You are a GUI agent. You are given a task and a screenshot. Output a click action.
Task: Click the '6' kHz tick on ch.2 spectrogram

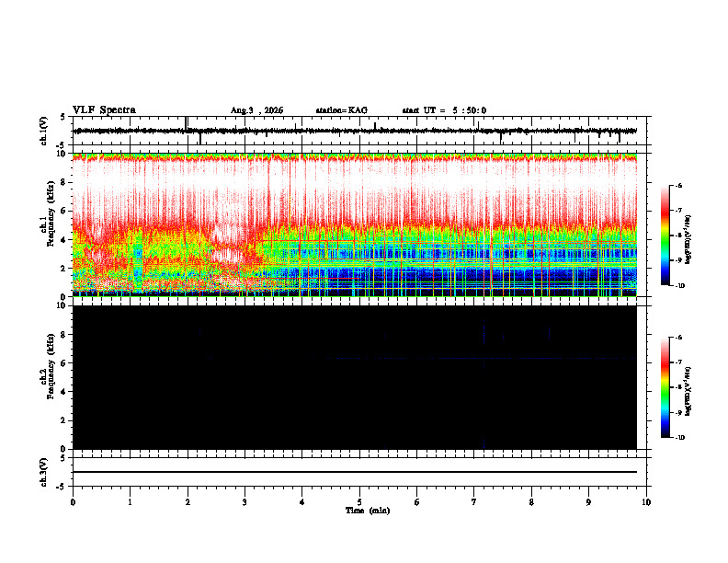pyautogui.click(x=64, y=363)
